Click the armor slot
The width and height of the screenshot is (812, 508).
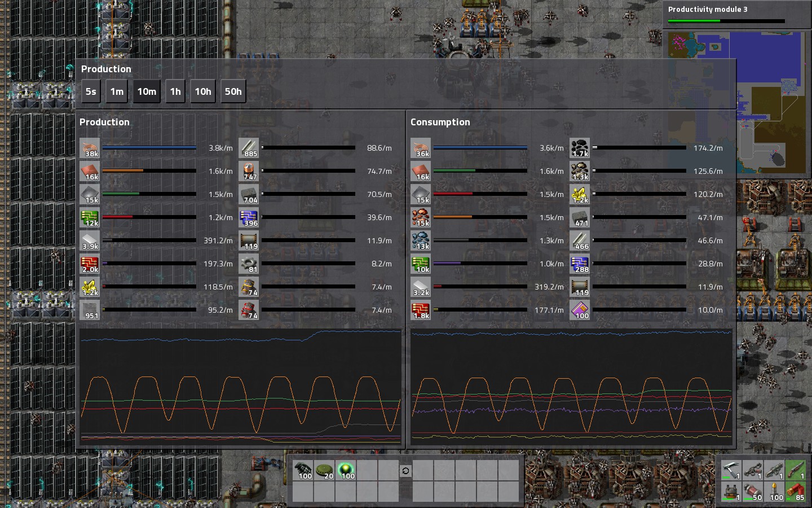(731, 492)
